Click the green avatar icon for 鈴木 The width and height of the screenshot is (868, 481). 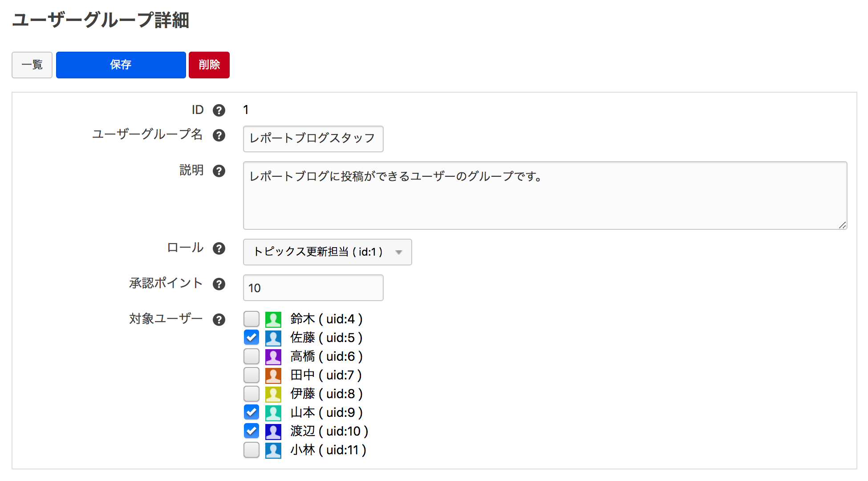273,319
